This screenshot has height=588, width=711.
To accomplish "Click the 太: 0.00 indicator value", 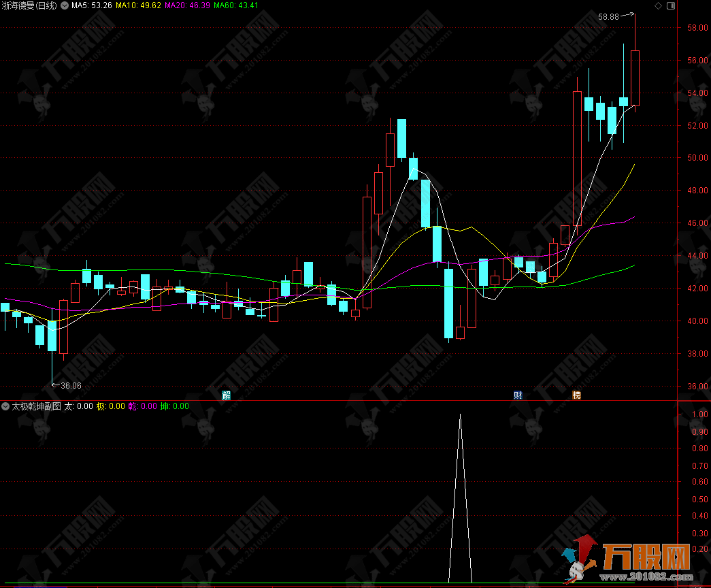I will point(78,406).
